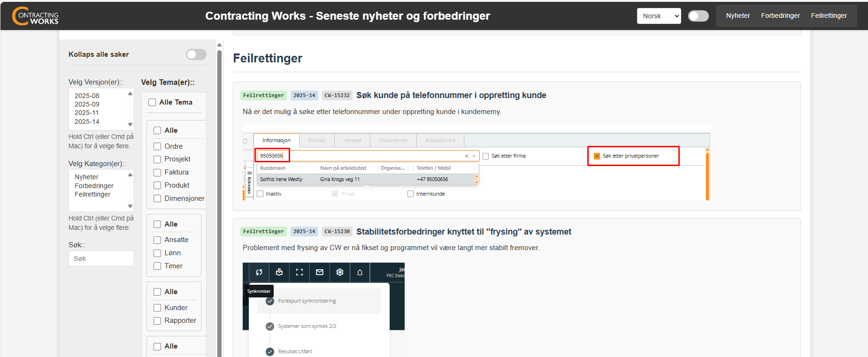The height and width of the screenshot is (357, 868).
Task: Click the CW-15230 issue tag
Action: coord(337,231)
